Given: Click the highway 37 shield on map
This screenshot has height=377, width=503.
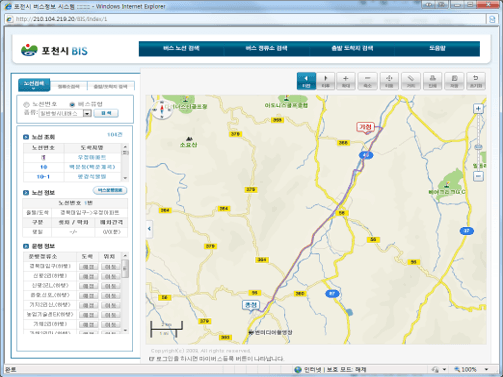Looking at the screenshot, I should [466, 231].
